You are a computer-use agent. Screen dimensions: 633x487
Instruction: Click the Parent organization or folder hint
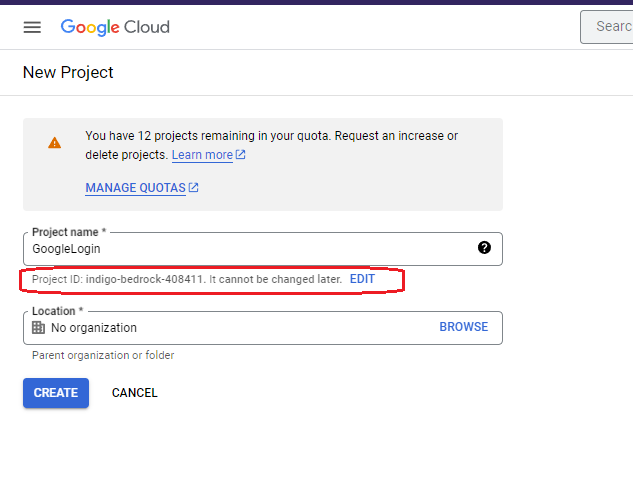103,355
